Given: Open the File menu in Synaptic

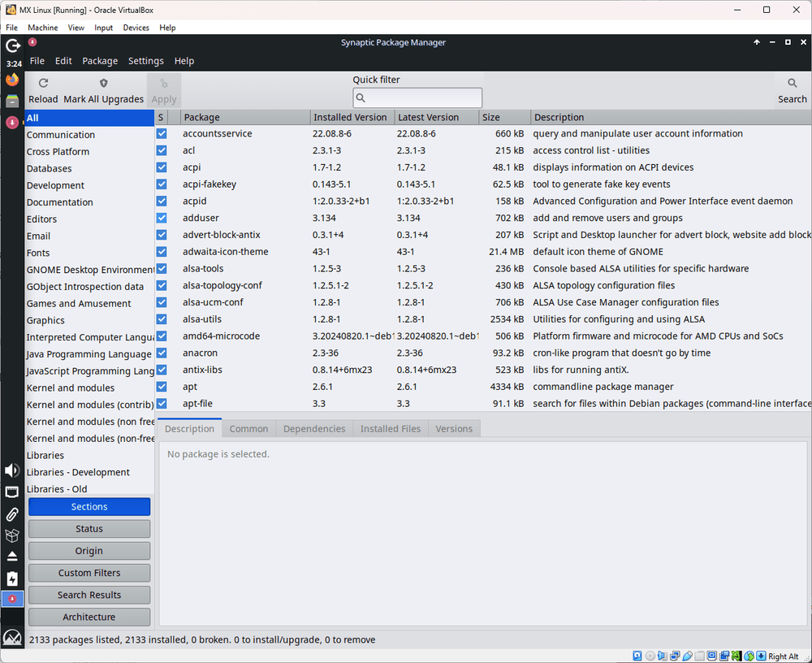Looking at the screenshot, I should tap(37, 61).
